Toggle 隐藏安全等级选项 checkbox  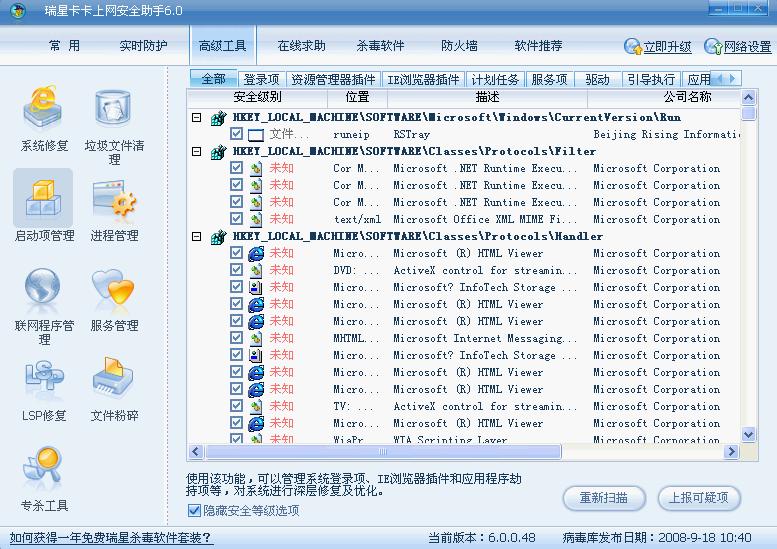click(x=194, y=510)
